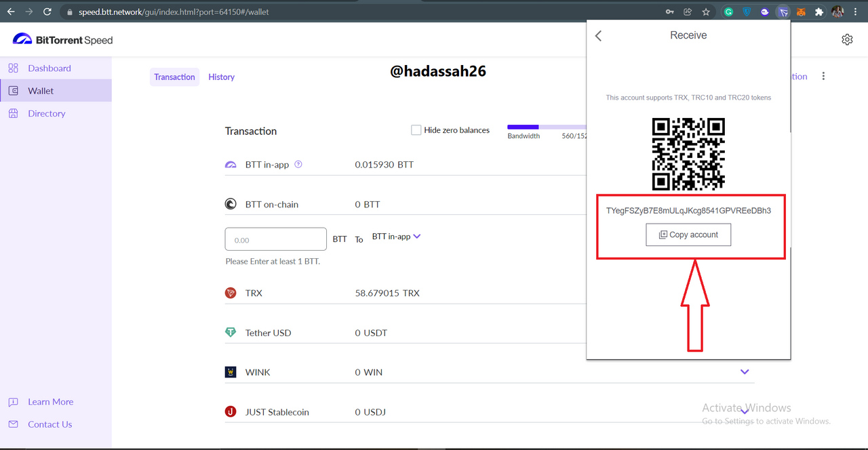Select the TYegFSZy wallet address text
This screenshot has height=450, width=868.
tap(688, 211)
